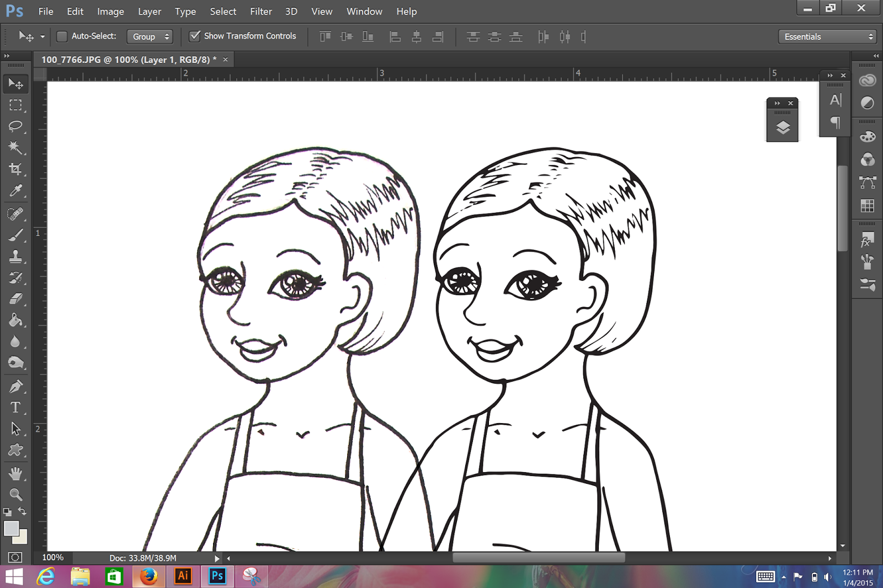Image resolution: width=883 pixels, height=588 pixels.
Task: Select the Crop tool
Action: pos(15,169)
